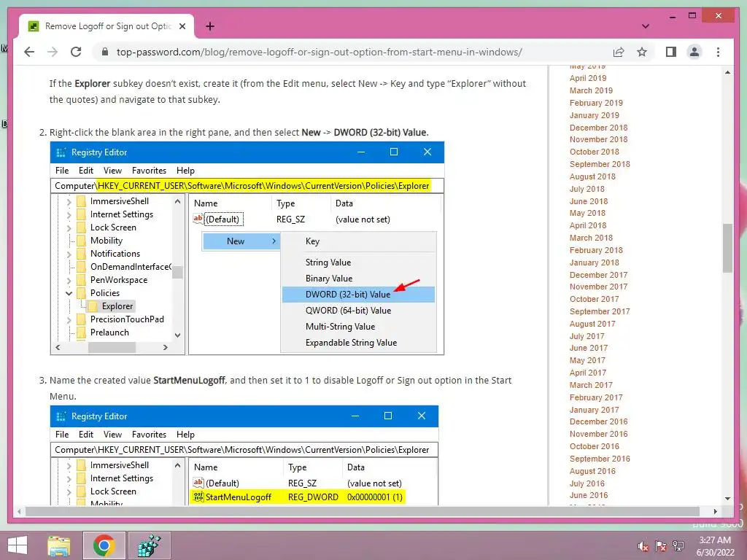Open the November 2017 archive link
747x560 pixels.
click(598, 287)
